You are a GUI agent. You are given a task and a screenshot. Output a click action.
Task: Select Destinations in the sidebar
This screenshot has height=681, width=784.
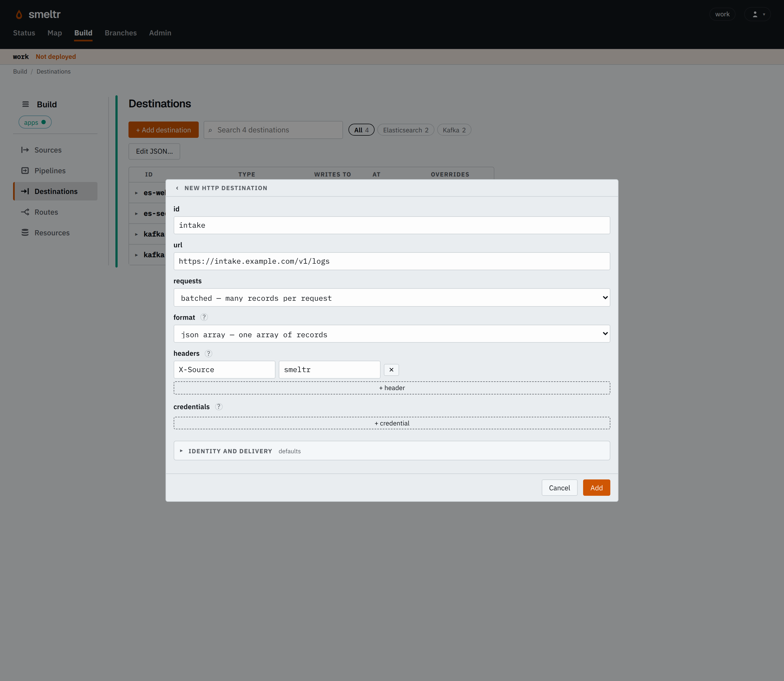coord(56,191)
